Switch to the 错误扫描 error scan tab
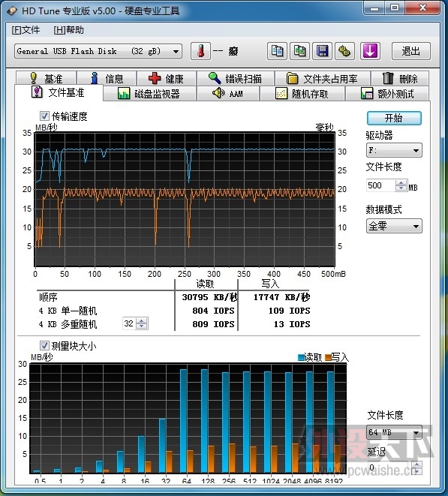The height and width of the screenshot is (496, 448). 236,78
